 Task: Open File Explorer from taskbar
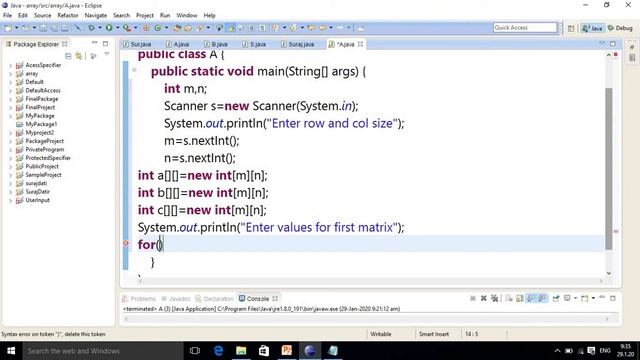[241, 351]
